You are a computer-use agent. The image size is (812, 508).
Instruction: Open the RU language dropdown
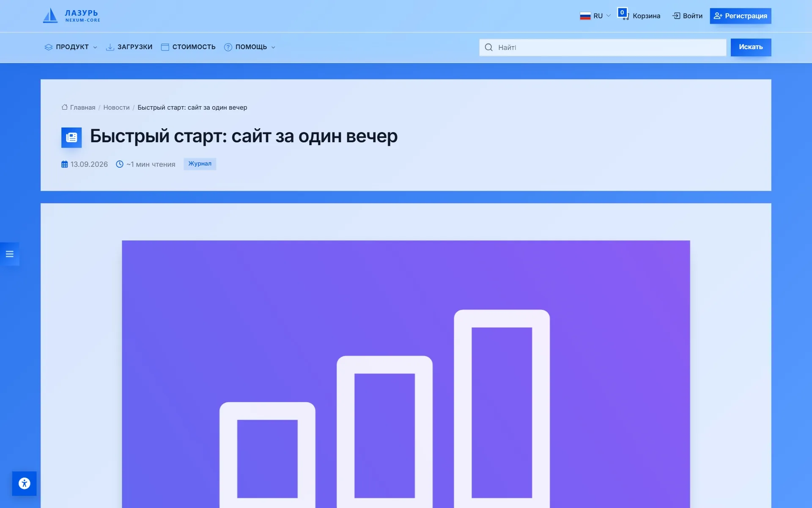click(595, 16)
